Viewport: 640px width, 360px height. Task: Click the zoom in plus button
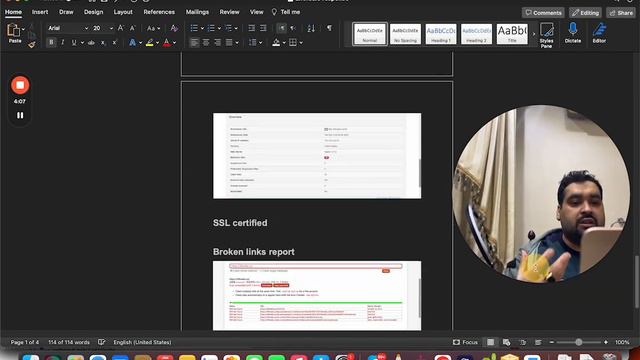click(606, 342)
